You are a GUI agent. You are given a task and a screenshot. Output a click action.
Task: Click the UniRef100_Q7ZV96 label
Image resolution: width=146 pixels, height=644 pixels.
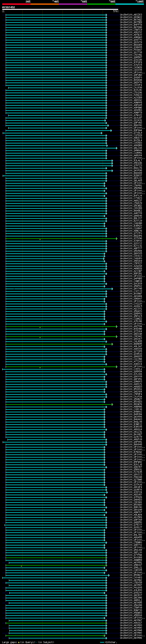[131, 238]
